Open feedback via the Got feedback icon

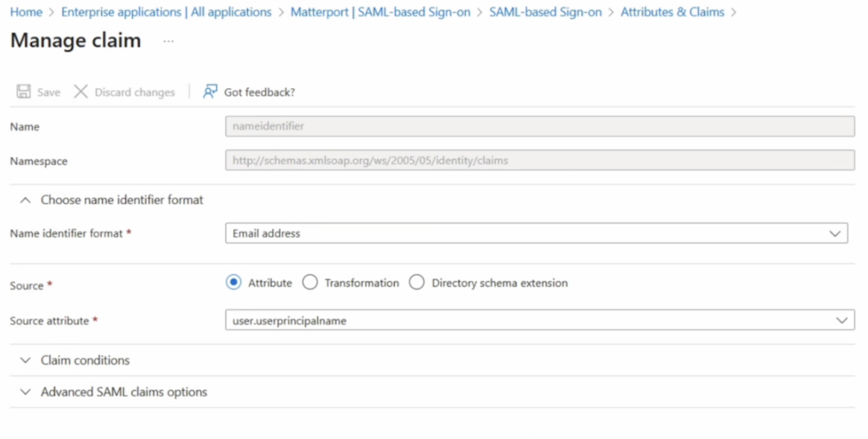click(210, 91)
